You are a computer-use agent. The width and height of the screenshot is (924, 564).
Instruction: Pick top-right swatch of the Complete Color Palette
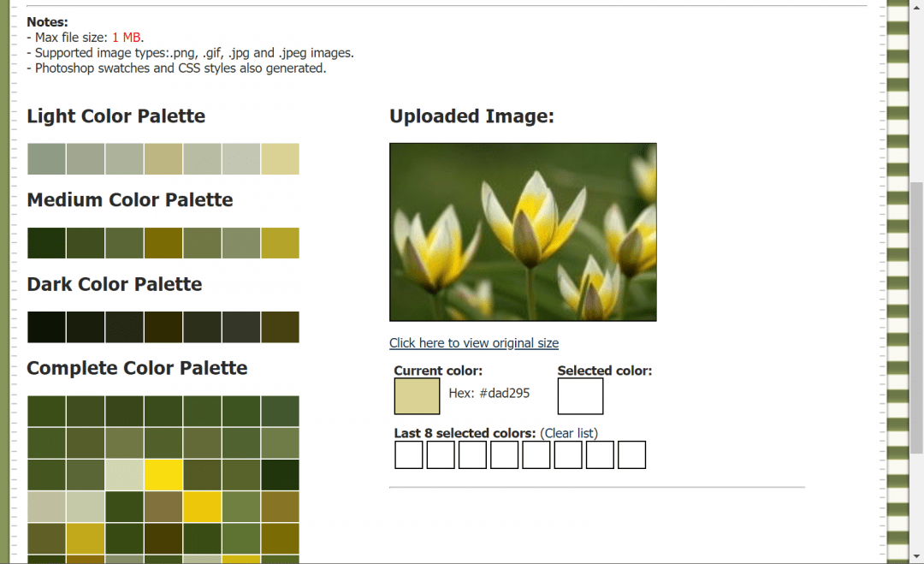(x=280, y=411)
